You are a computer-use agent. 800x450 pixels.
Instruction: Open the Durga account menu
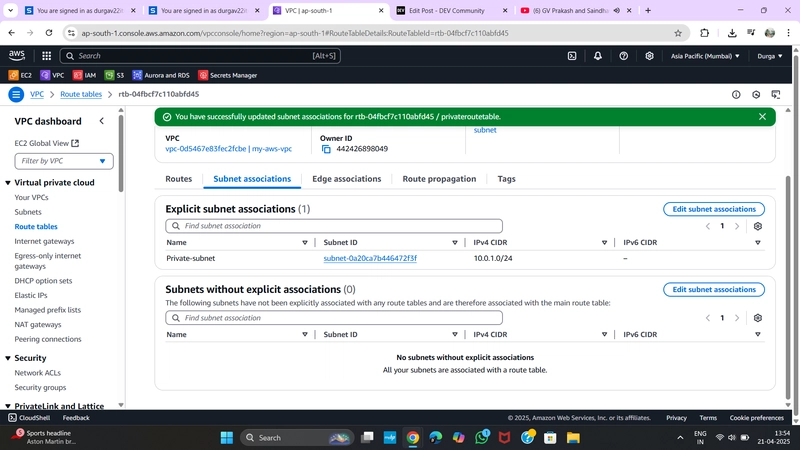(x=769, y=56)
